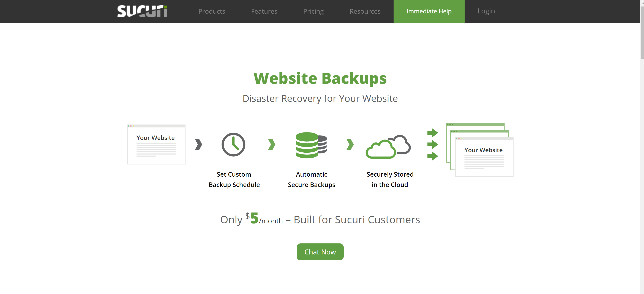Image resolution: width=644 pixels, height=294 pixels.
Task: Click the cloud storage icon
Action: pyautogui.click(x=389, y=146)
